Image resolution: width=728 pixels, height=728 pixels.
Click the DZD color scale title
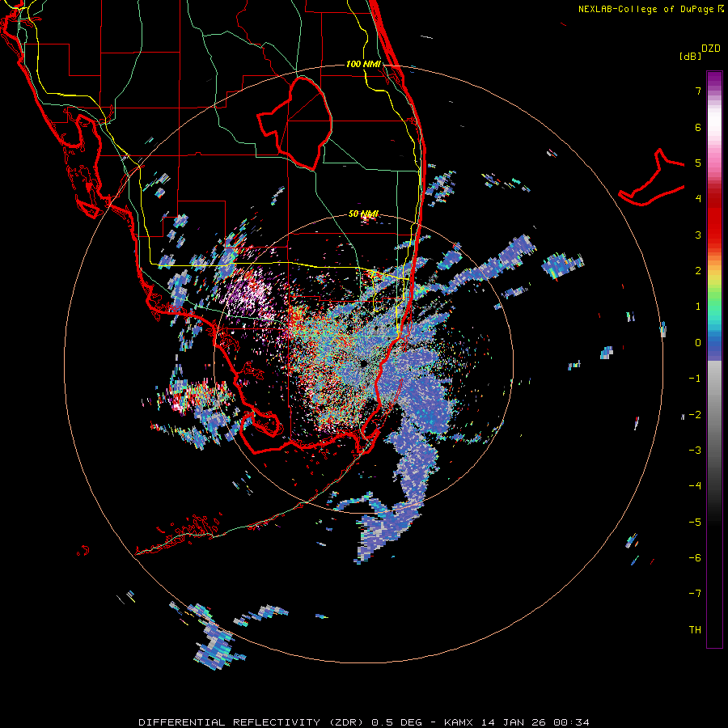click(x=711, y=49)
